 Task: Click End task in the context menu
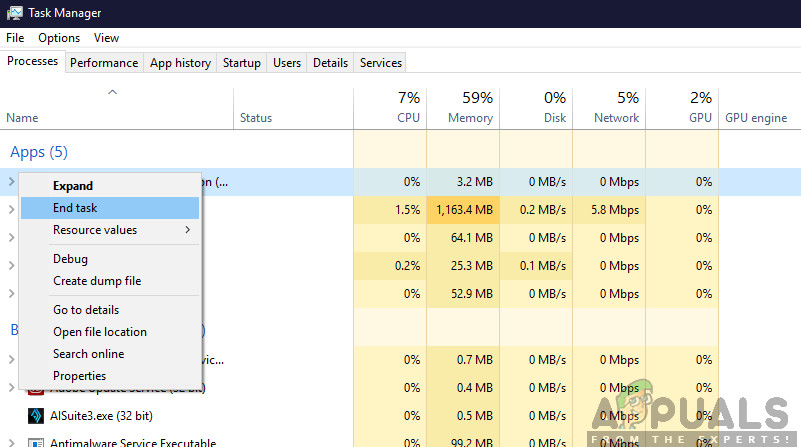coord(110,208)
